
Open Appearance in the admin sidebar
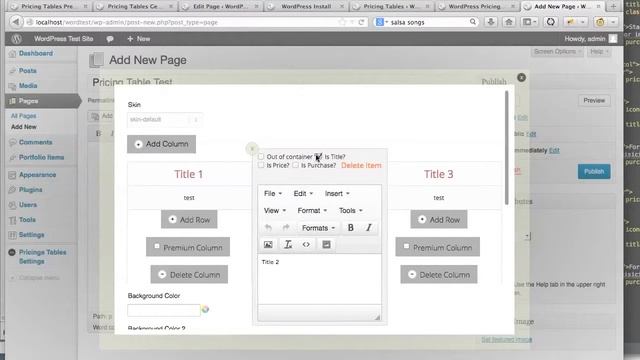click(x=37, y=175)
